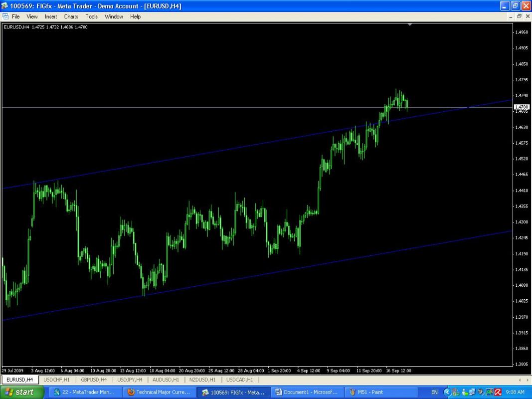Open the File menu

[16, 16]
